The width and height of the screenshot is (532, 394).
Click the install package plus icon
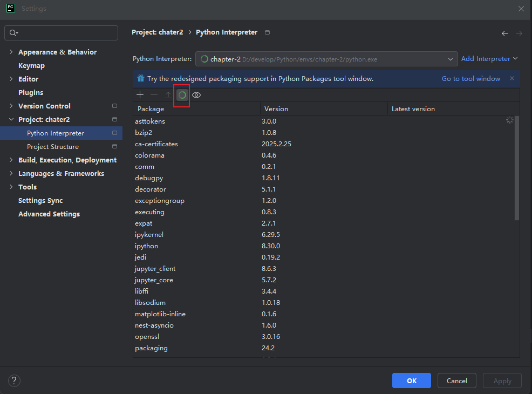click(140, 95)
